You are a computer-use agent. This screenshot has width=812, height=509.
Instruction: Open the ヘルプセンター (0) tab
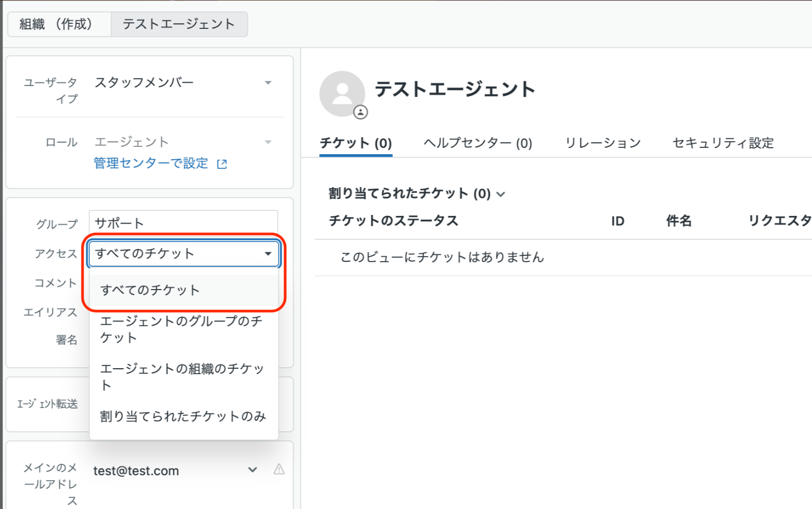(x=478, y=143)
